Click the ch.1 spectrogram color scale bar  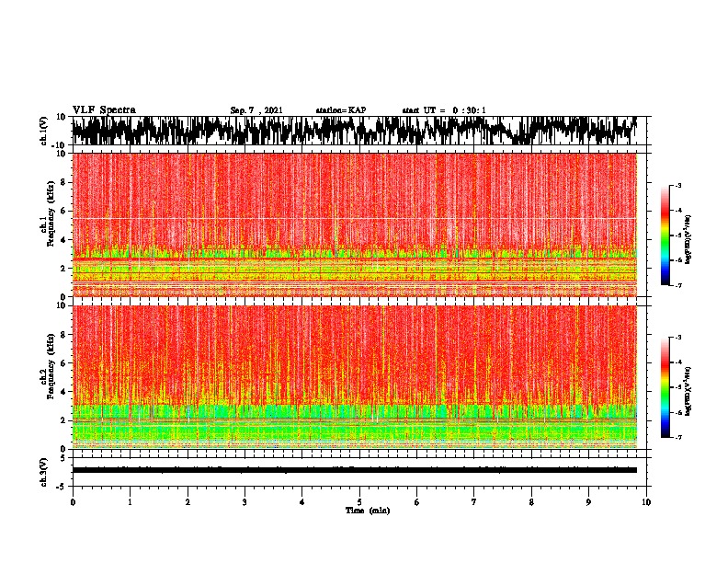pyautogui.click(x=665, y=236)
